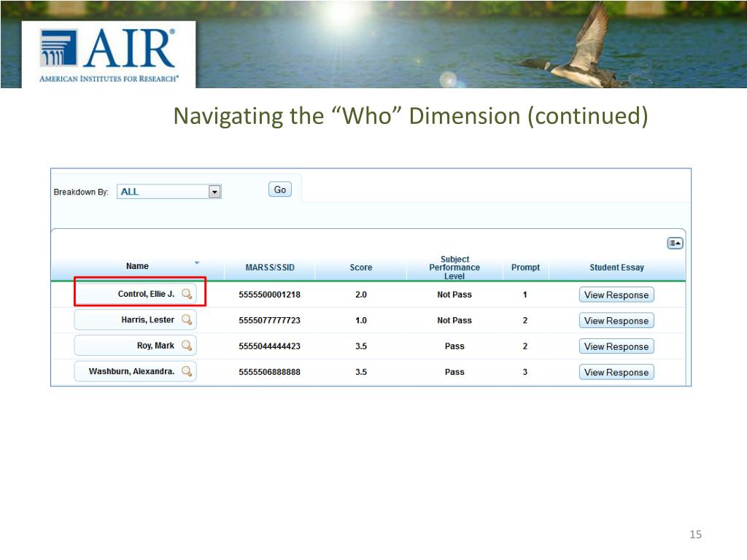Click the Student Essay column header
The image size is (747, 560).
616,268
